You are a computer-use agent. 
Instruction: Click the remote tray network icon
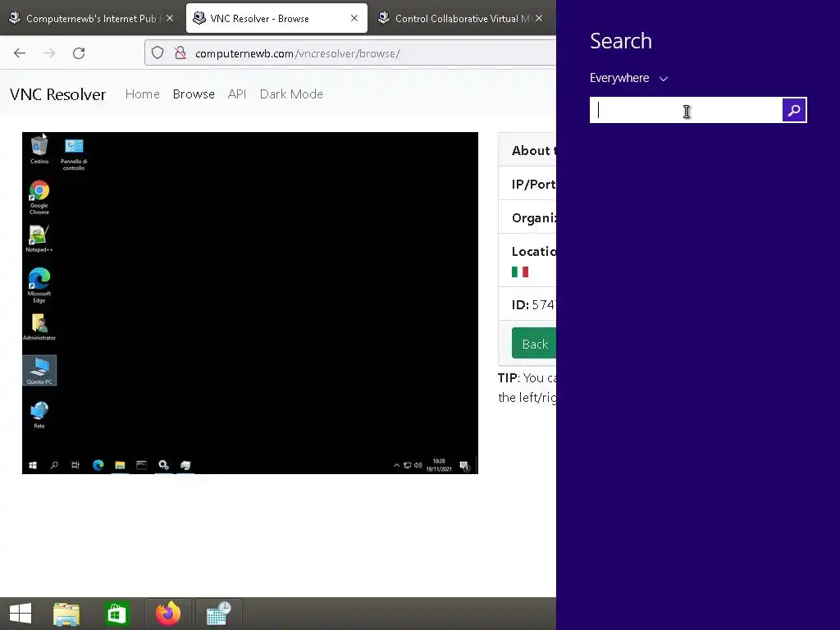coord(407,465)
